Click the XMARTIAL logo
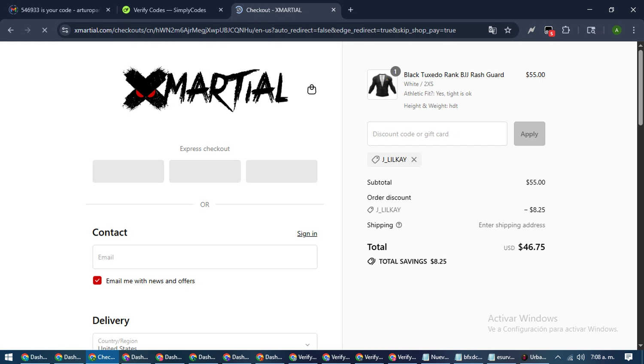Image resolution: width=644 pixels, height=364 pixels. coord(205,89)
